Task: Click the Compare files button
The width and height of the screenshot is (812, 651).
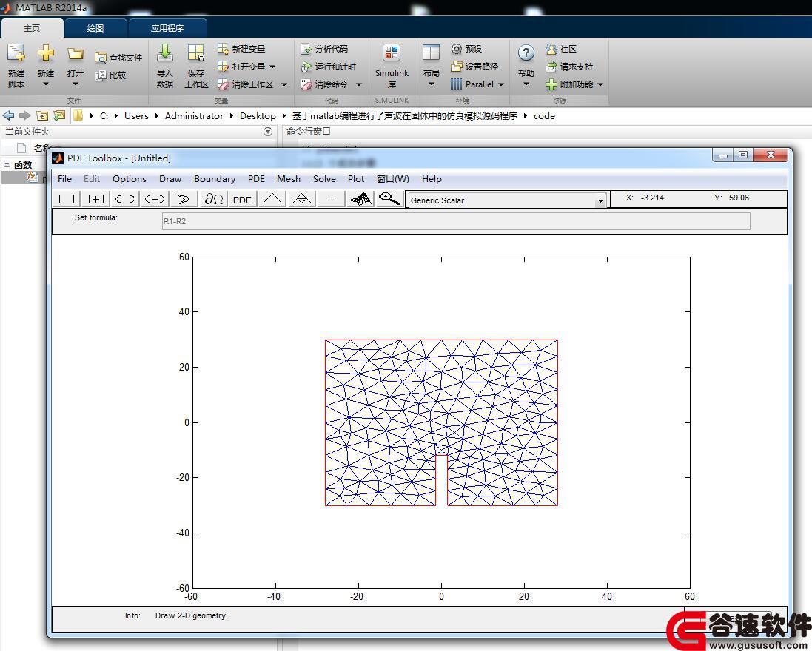Action: pos(111,75)
